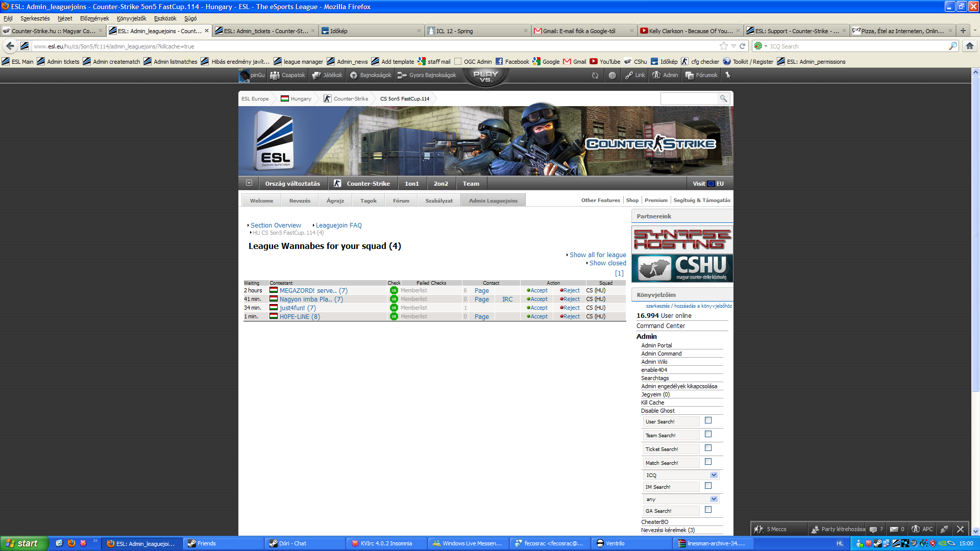The width and height of the screenshot is (980, 551).
Task: Click the User Search input field
Action: click(671, 421)
